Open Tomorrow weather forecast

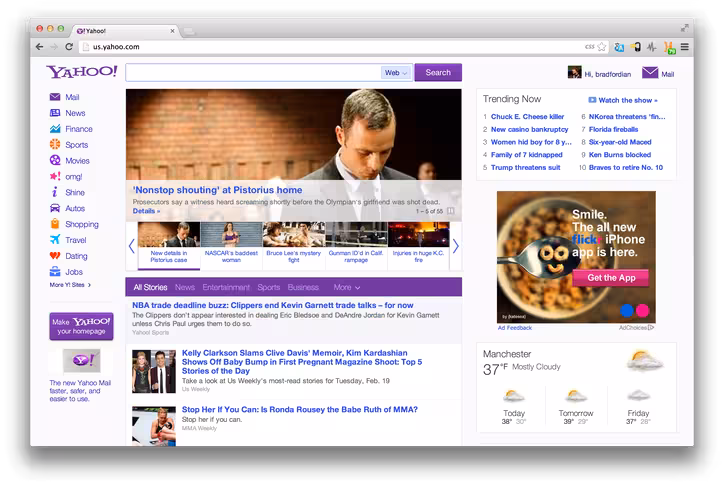[576, 407]
